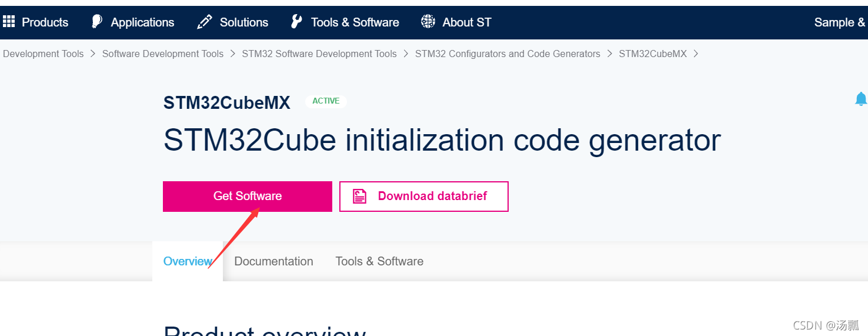Click the chevron after Development Tools breadcrumb
This screenshot has width=868, height=336.
click(x=93, y=54)
